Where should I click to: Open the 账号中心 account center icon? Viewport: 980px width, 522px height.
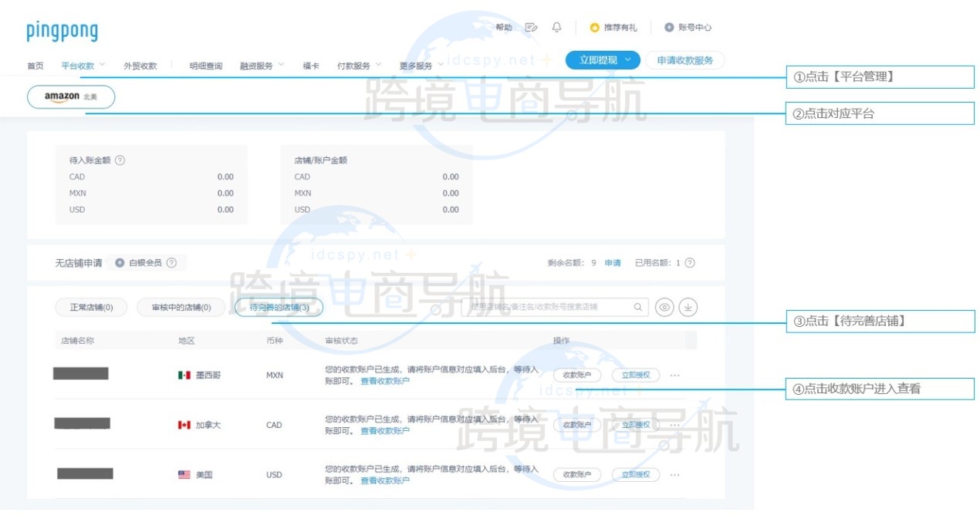tap(668, 27)
